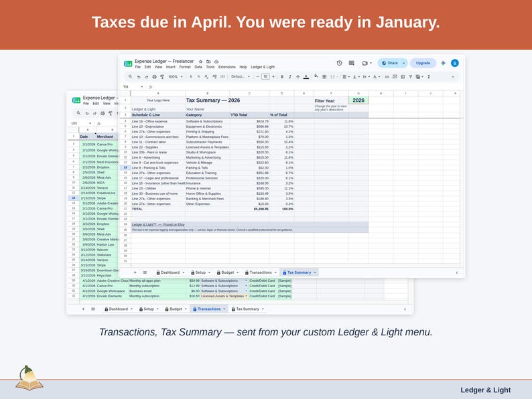Viewport: 532px width, 399px height.
Task: Switch to Tax Summary tab in Transactions window
Action: tap(247, 309)
